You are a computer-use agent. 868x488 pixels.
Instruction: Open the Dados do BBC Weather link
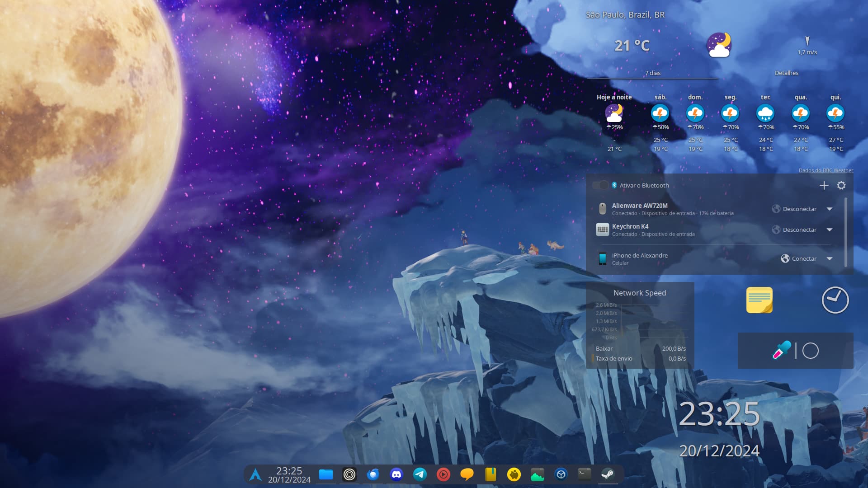(826, 170)
